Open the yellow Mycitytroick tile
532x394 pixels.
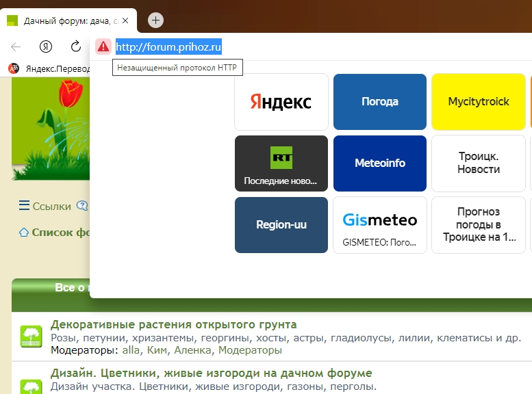479,102
